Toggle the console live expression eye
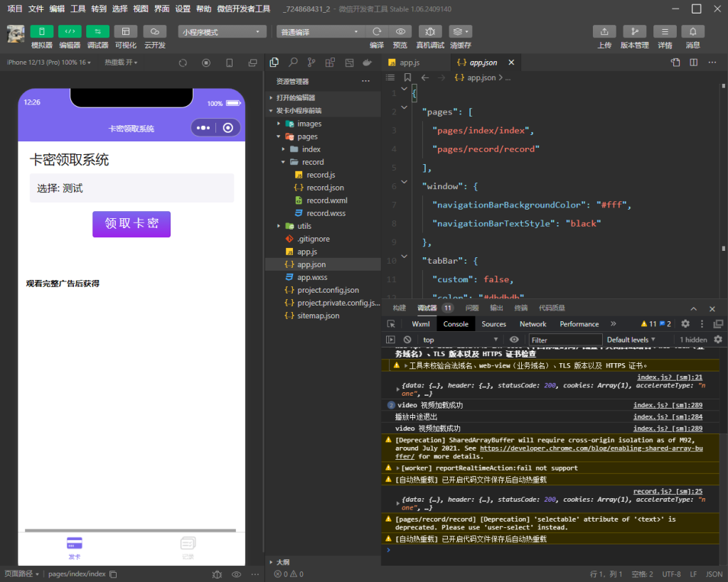This screenshot has width=728, height=582. pos(515,340)
